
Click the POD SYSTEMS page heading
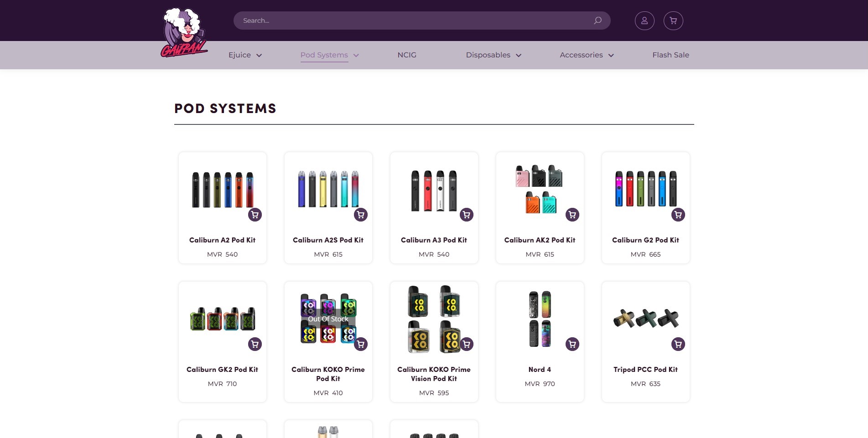tap(225, 108)
